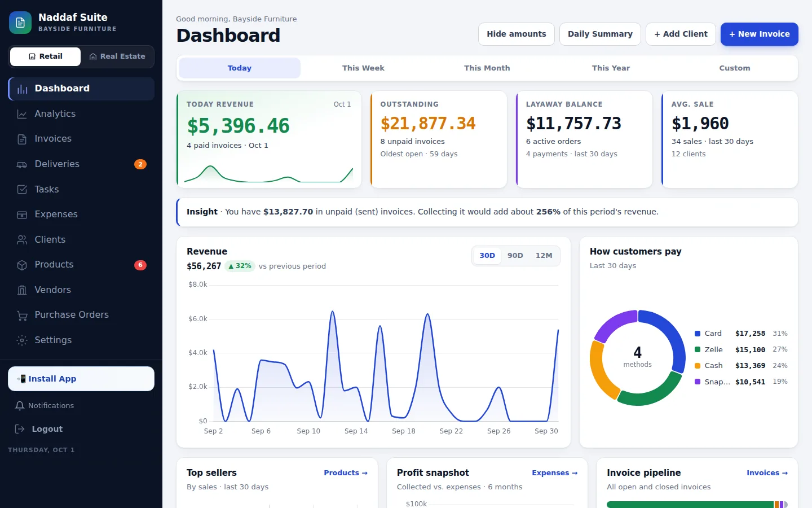The image size is (812, 508).
Task: Click the Expenses card icon
Action: [22, 214]
